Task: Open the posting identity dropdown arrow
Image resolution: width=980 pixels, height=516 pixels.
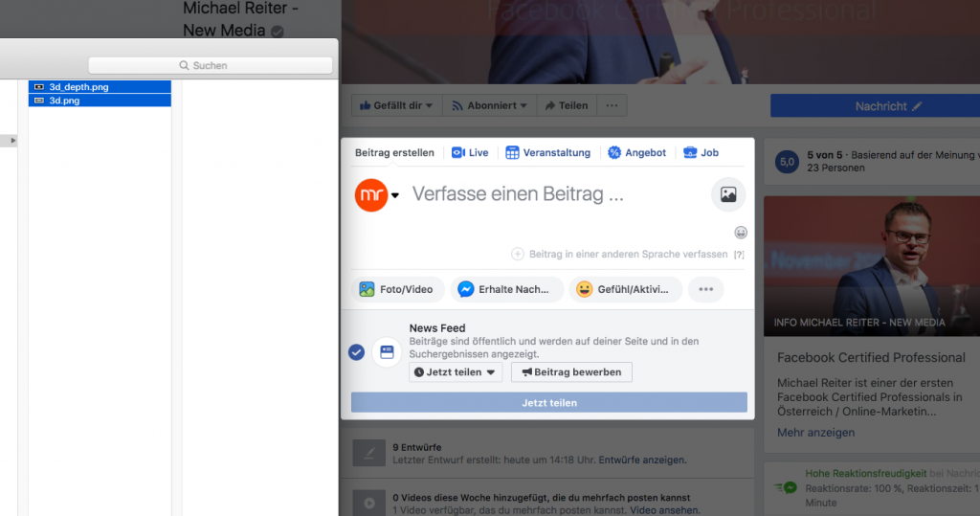Action: (x=395, y=195)
